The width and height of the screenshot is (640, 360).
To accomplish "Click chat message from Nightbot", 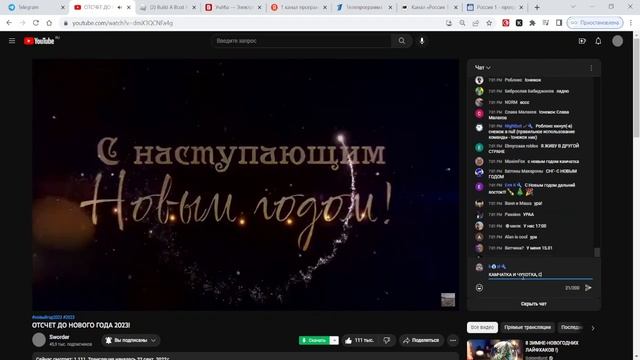I will tap(533, 131).
